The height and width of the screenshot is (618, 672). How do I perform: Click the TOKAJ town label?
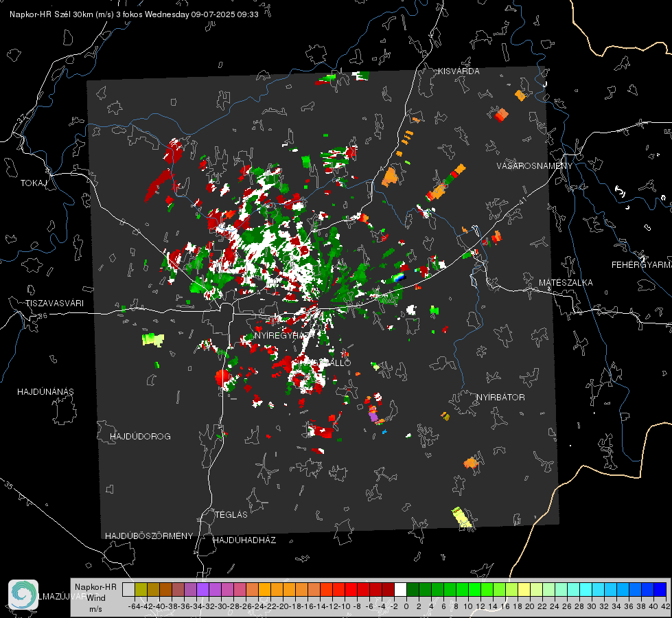34,183
